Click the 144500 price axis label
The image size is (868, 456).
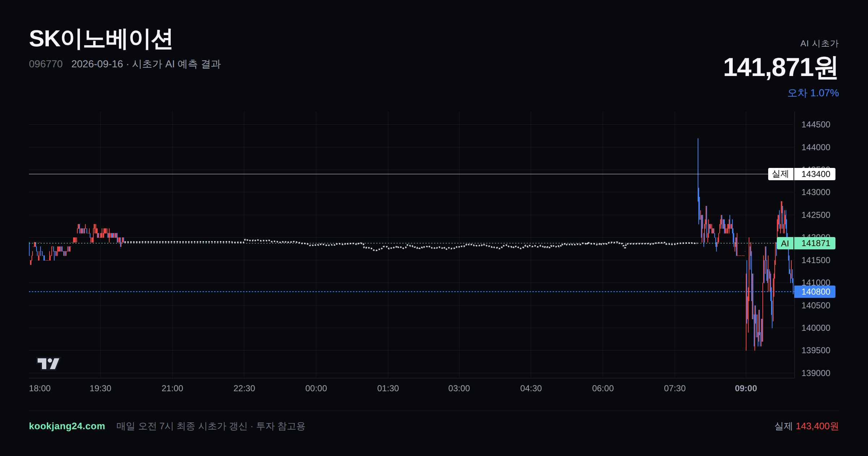[x=816, y=124]
